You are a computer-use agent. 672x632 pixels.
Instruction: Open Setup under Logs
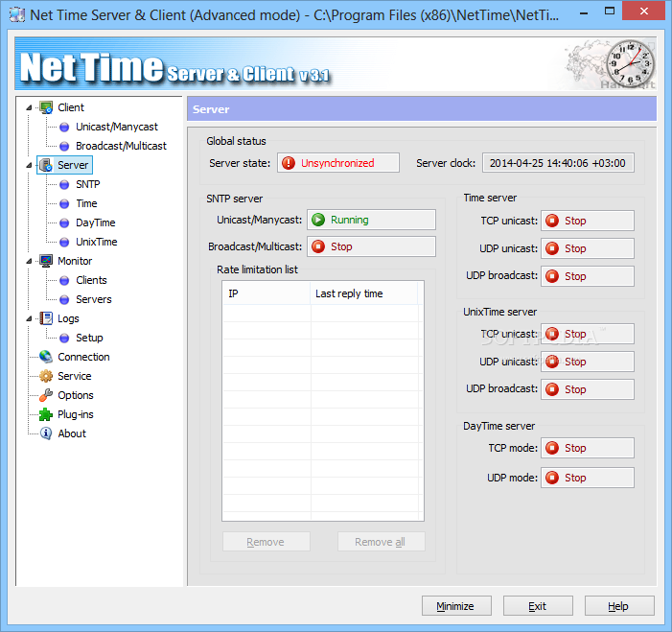click(x=89, y=339)
